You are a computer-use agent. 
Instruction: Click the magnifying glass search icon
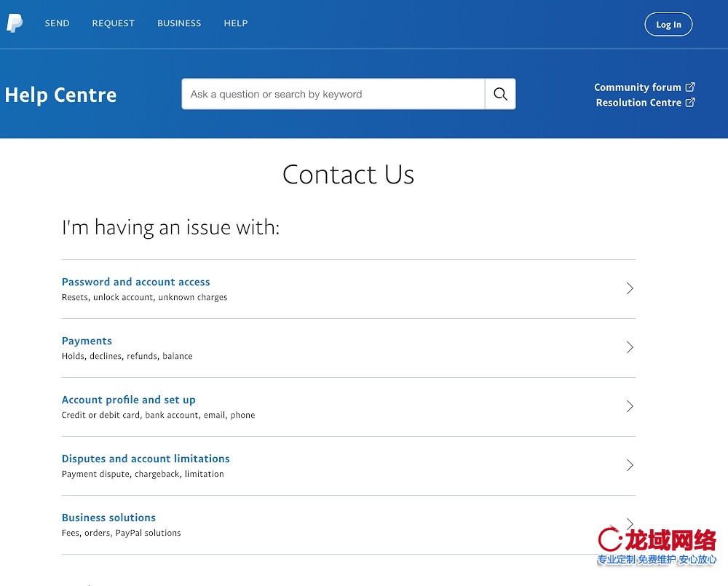[500, 94]
